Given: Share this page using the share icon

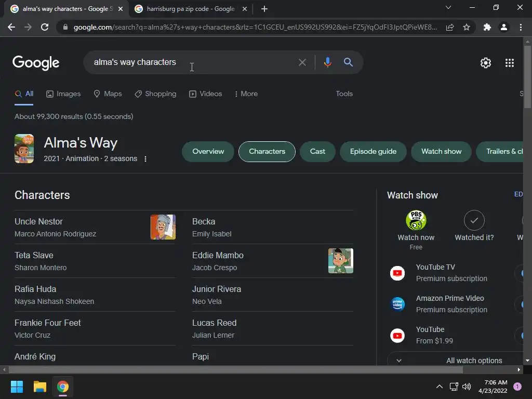Looking at the screenshot, I should (x=450, y=27).
